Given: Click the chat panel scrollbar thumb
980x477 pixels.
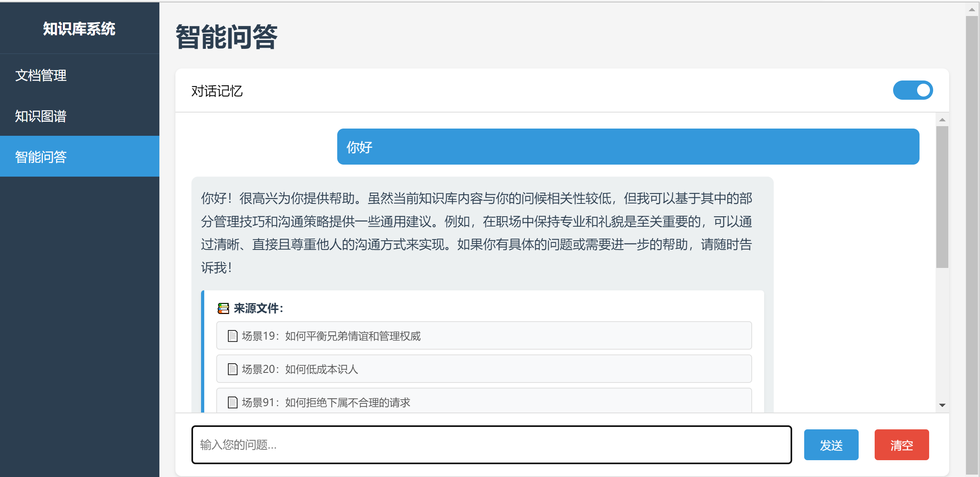Looking at the screenshot, I should [942, 197].
